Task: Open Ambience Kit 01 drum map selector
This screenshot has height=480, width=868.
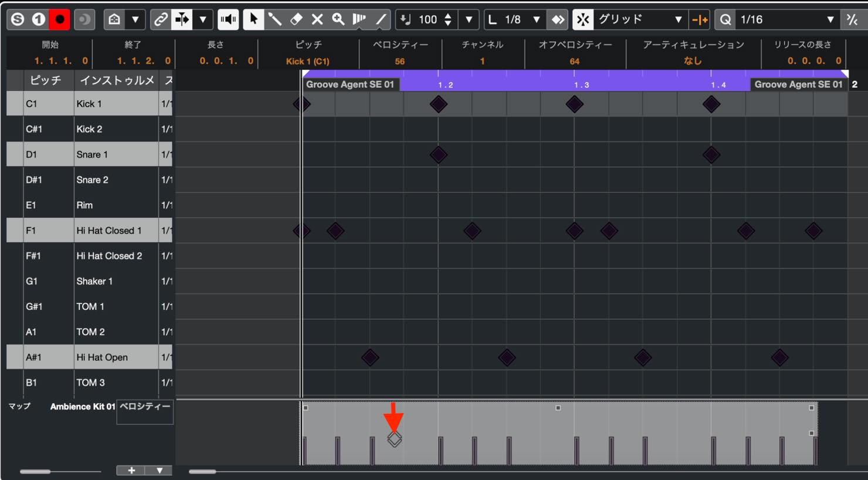Action: click(x=82, y=407)
